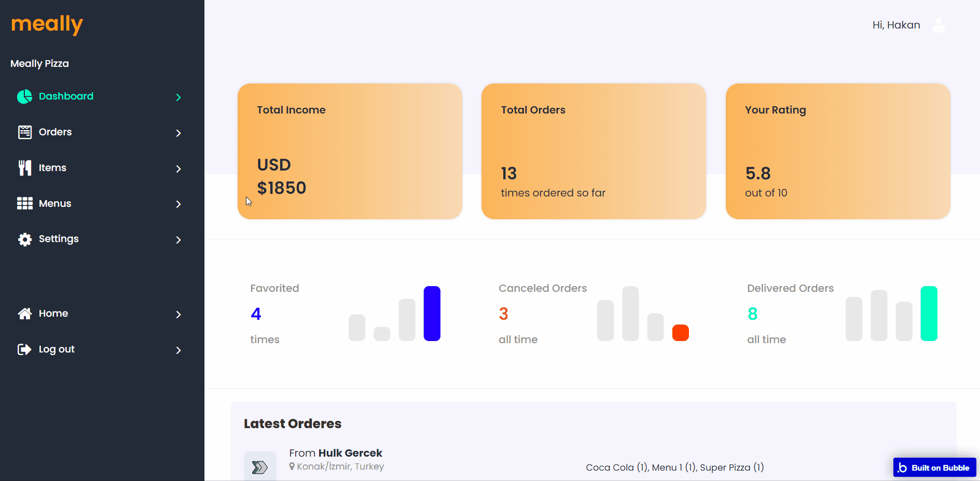Image resolution: width=980 pixels, height=481 pixels.
Task: Click the out of 10 text
Action: click(x=766, y=193)
